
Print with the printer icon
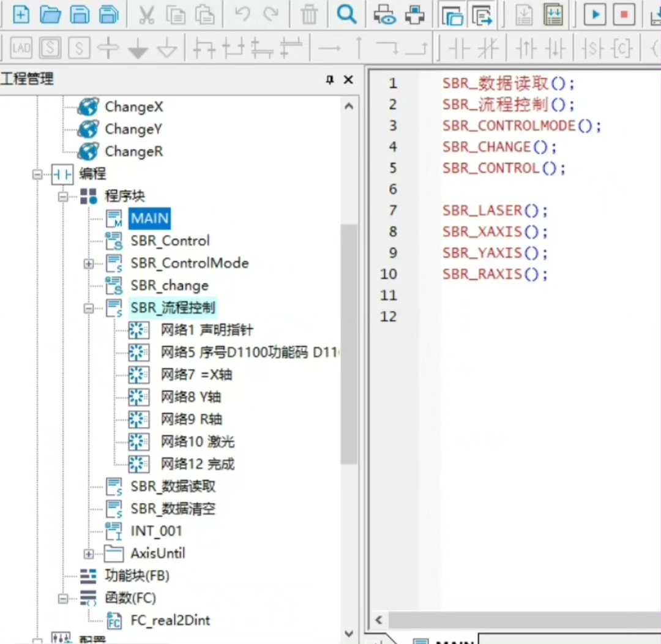tap(415, 15)
